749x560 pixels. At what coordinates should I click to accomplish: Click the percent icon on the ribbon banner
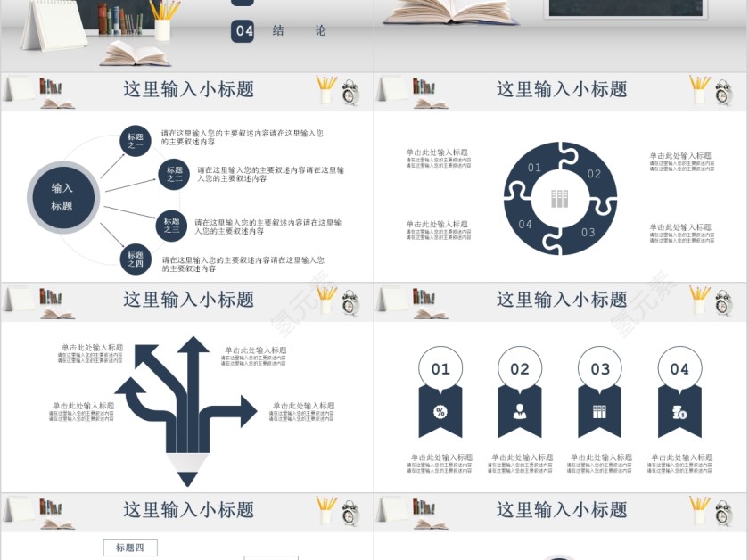pyautogui.click(x=440, y=411)
